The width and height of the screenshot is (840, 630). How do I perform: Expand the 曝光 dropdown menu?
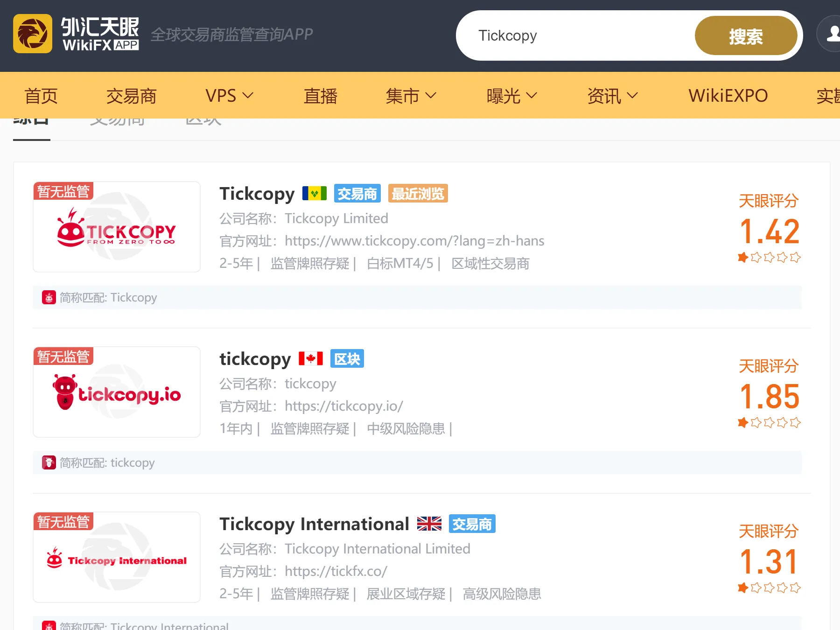(x=512, y=96)
